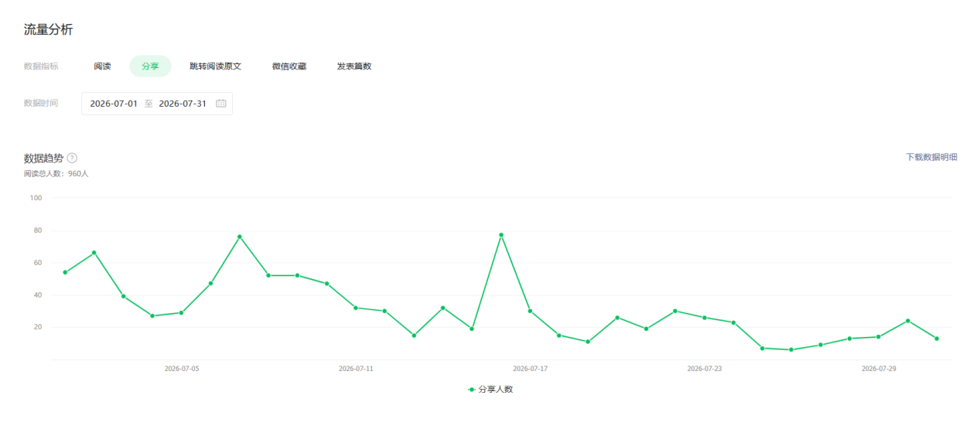980x443 pixels.
Task: Open the calendar icon in date range
Action: coord(221,104)
